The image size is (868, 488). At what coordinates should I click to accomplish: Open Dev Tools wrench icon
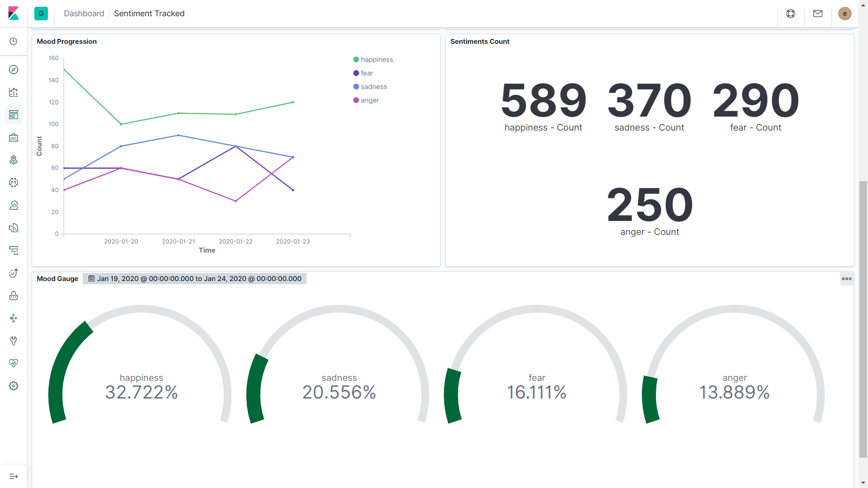(14, 341)
